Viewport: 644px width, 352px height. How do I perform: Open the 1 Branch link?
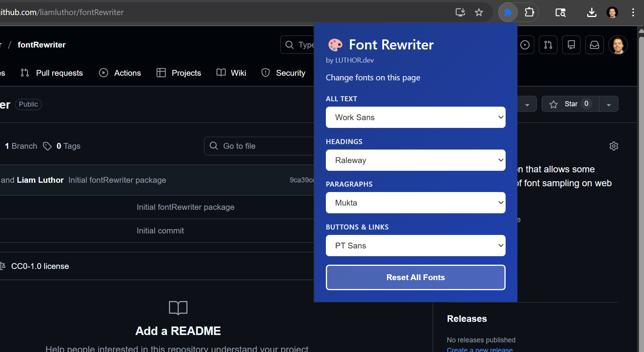(x=21, y=146)
